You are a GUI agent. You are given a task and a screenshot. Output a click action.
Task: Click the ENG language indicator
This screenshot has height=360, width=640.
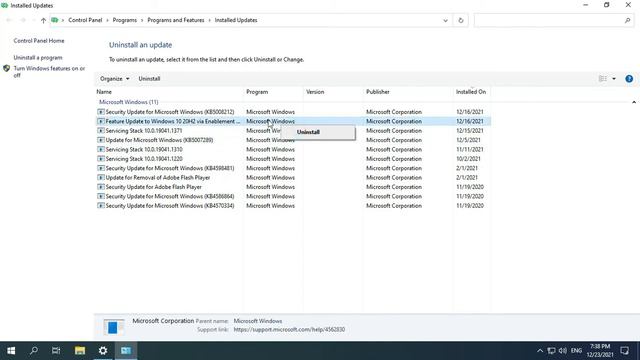[576, 351]
